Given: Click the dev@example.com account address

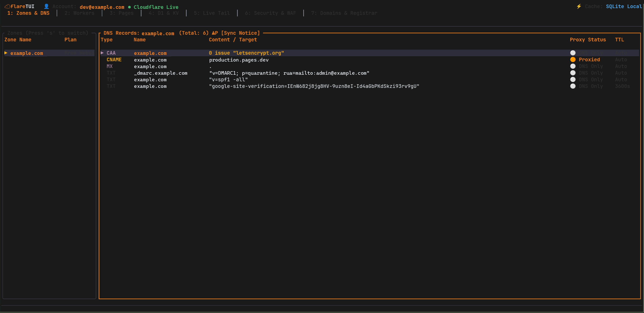Looking at the screenshot, I should (102, 7).
